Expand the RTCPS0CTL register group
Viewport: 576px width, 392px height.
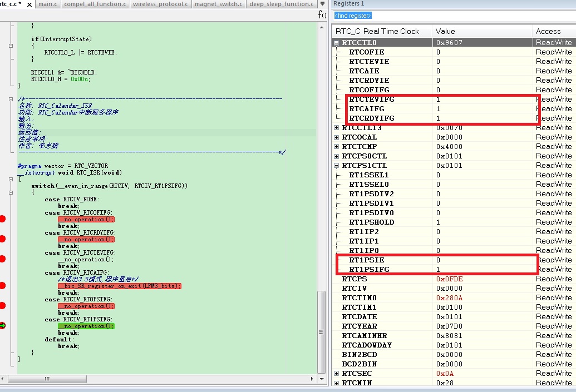[x=336, y=156]
